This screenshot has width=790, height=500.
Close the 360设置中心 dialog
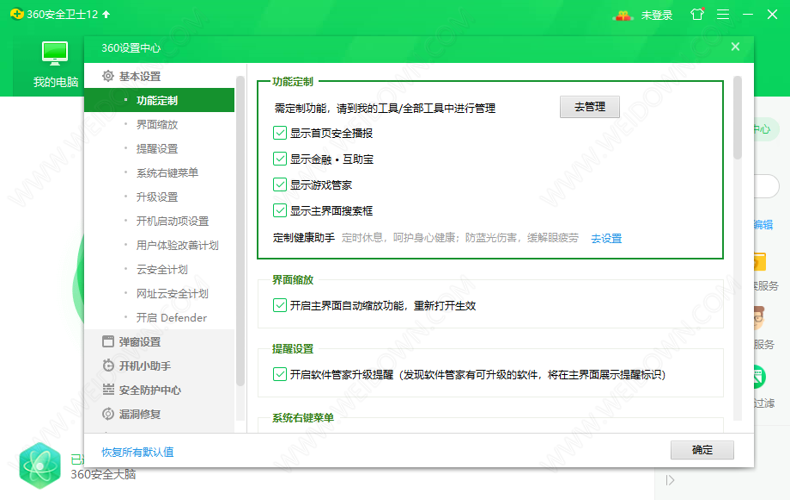pos(735,47)
